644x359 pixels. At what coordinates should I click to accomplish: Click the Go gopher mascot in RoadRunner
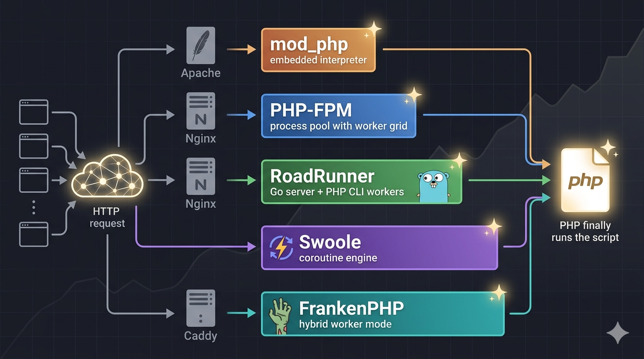pos(433,186)
